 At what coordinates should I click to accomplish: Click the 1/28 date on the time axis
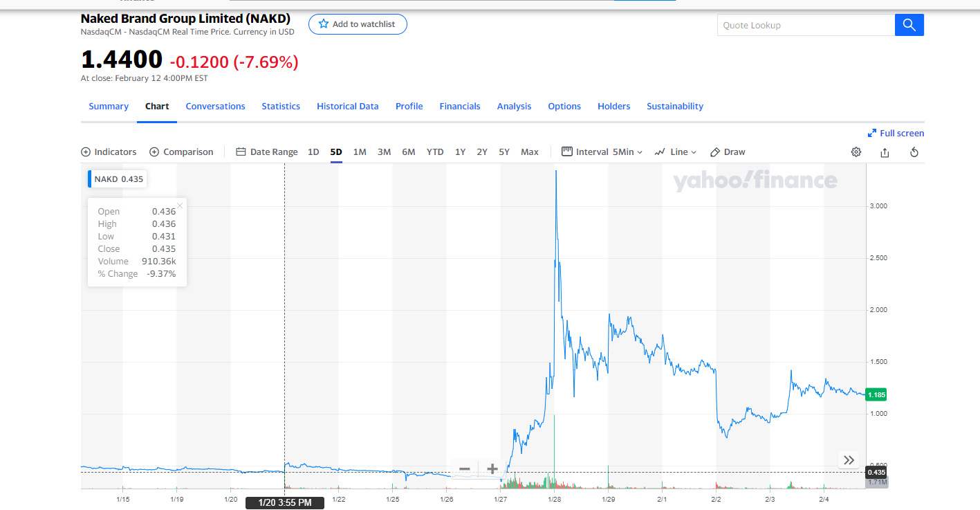point(554,499)
